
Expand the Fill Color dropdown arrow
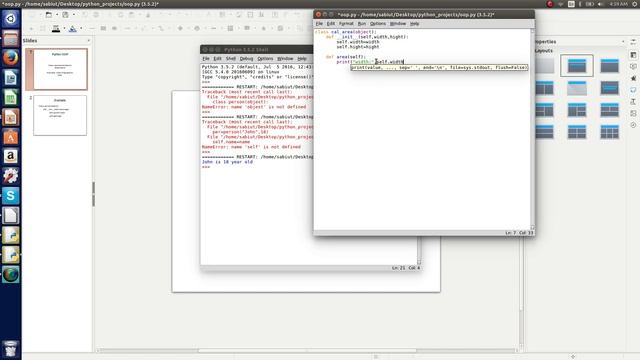pyautogui.click(x=81, y=29)
